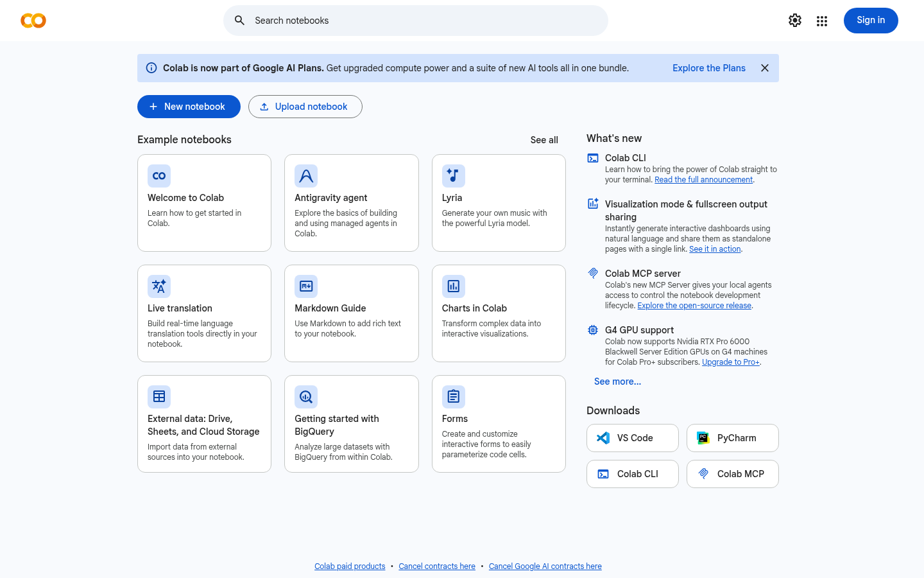
Task: Open the Welcome to Colab title
Action: tap(185, 198)
